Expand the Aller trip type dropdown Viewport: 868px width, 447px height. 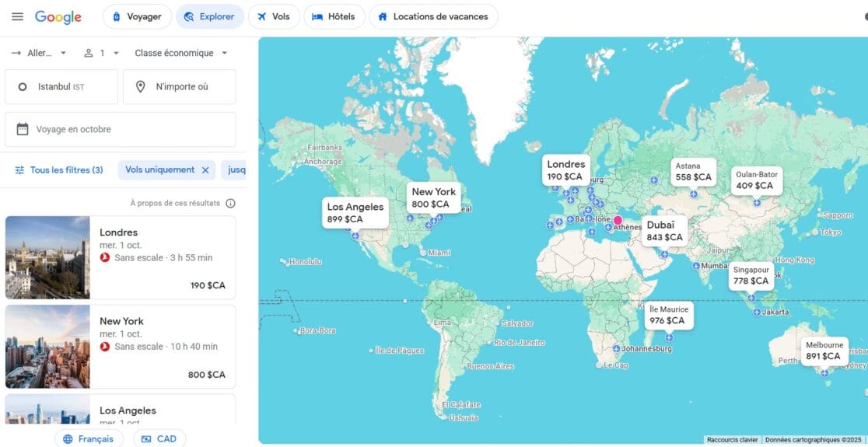(x=40, y=53)
